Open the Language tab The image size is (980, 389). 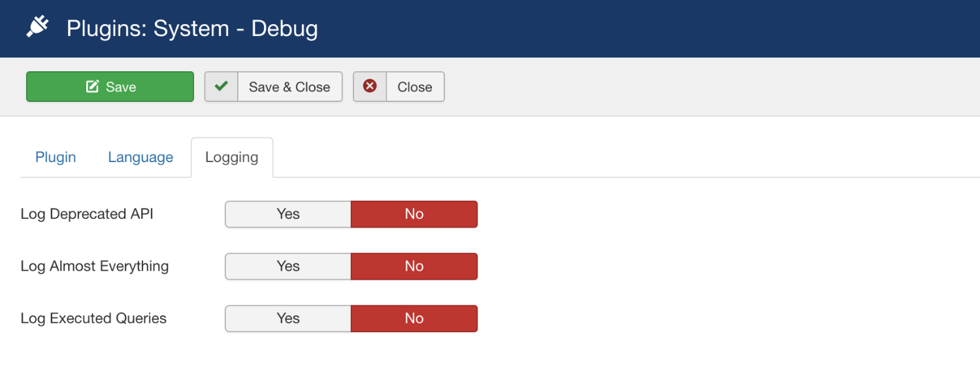tap(140, 158)
